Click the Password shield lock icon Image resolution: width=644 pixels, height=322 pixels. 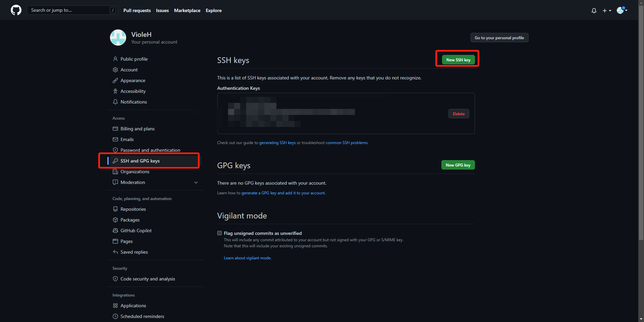(x=115, y=150)
